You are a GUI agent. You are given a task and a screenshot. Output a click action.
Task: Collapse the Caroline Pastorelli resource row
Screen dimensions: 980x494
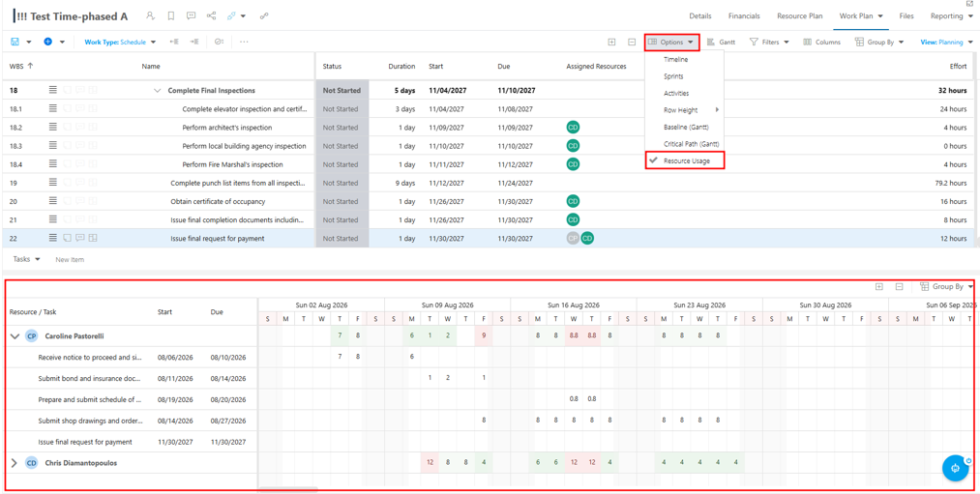tap(15, 336)
